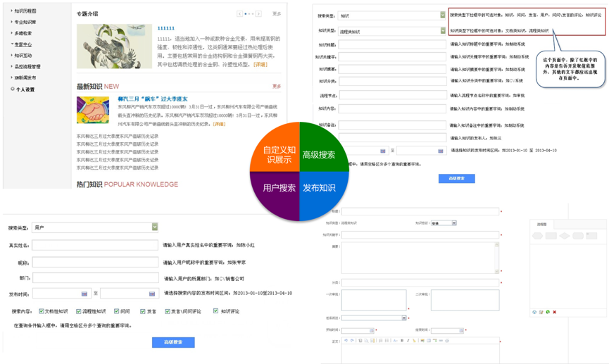Click scrollbar of 摘要 text area

coord(496,258)
